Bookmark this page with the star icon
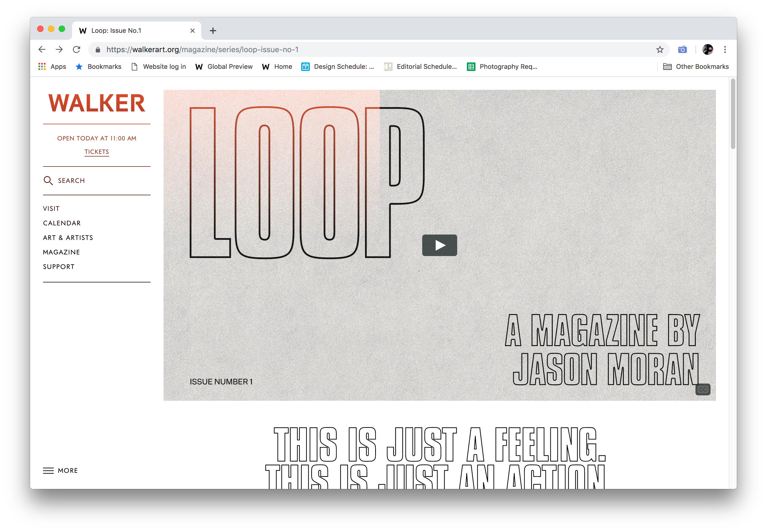 (660, 50)
